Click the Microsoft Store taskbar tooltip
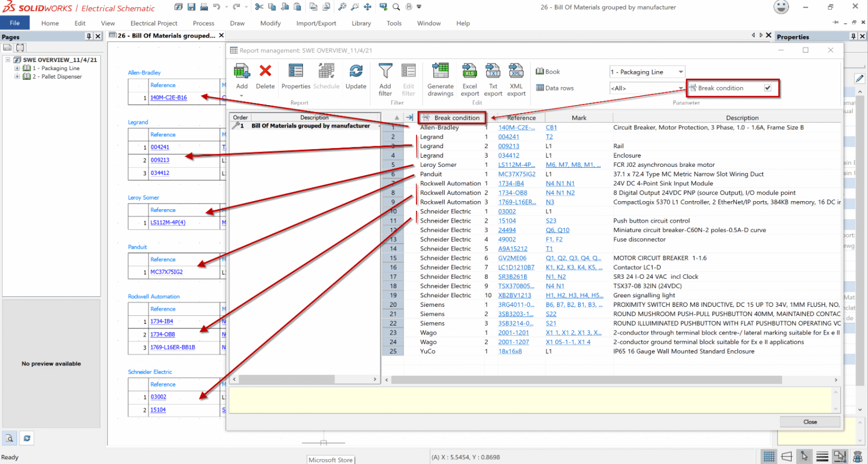 coord(331,460)
